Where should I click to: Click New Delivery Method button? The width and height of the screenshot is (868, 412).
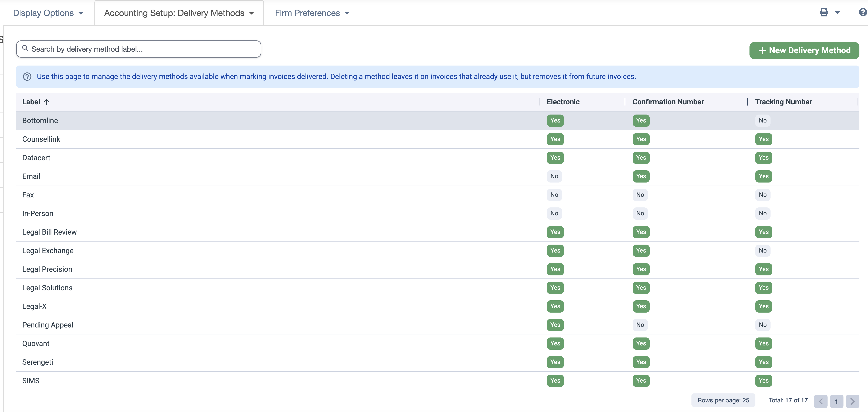804,50
